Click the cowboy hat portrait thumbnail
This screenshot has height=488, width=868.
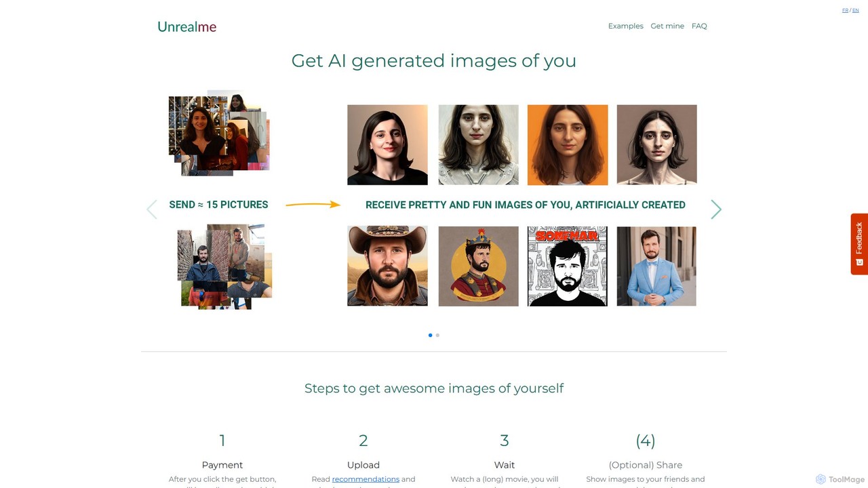point(387,266)
